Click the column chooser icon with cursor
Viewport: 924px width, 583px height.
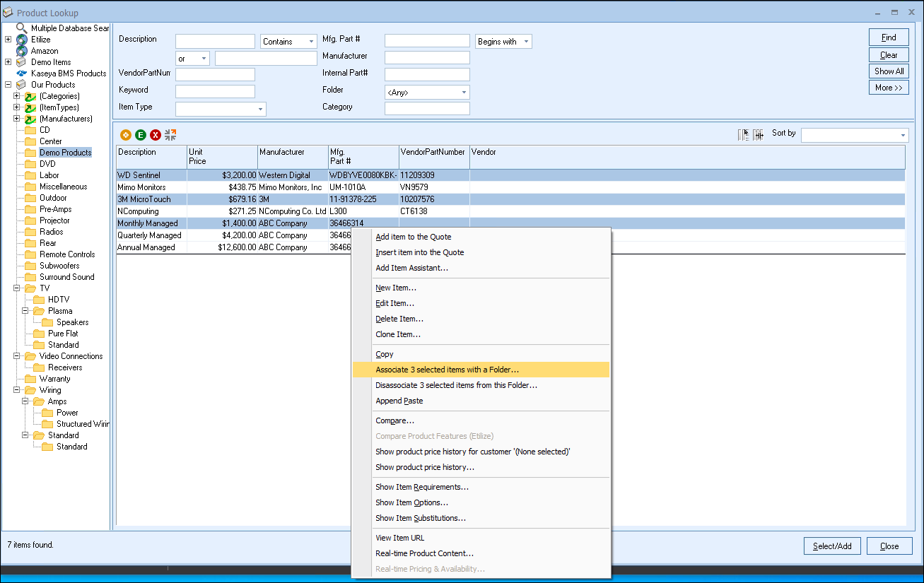743,134
